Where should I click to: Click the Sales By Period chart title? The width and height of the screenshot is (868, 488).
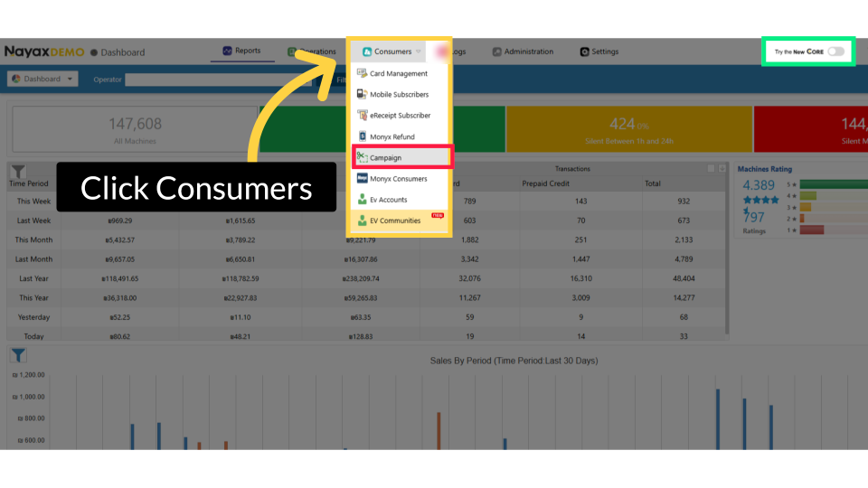pyautogui.click(x=514, y=361)
